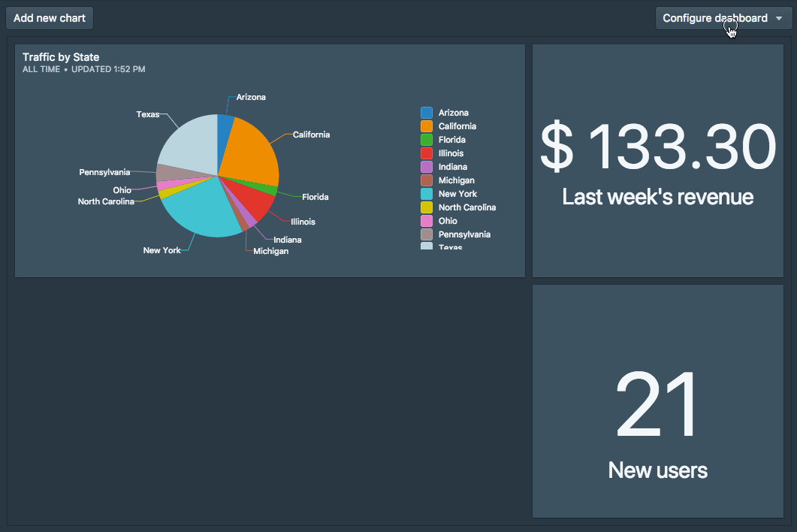Click the New users caption
This screenshot has width=797, height=532.
[x=658, y=470]
